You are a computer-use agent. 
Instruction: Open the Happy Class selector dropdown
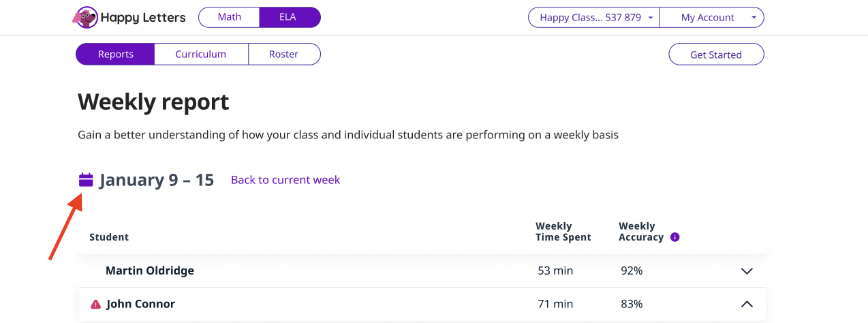(x=593, y=18)
